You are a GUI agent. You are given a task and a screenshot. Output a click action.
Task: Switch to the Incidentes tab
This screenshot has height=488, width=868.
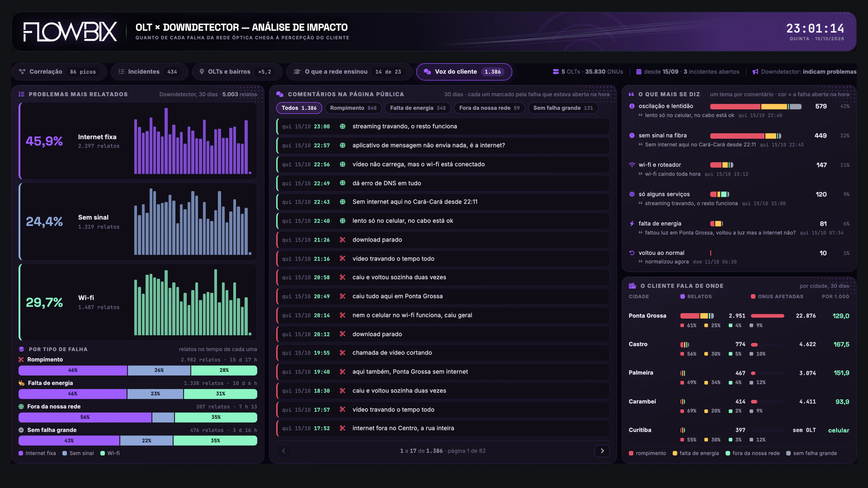point(149,72)
